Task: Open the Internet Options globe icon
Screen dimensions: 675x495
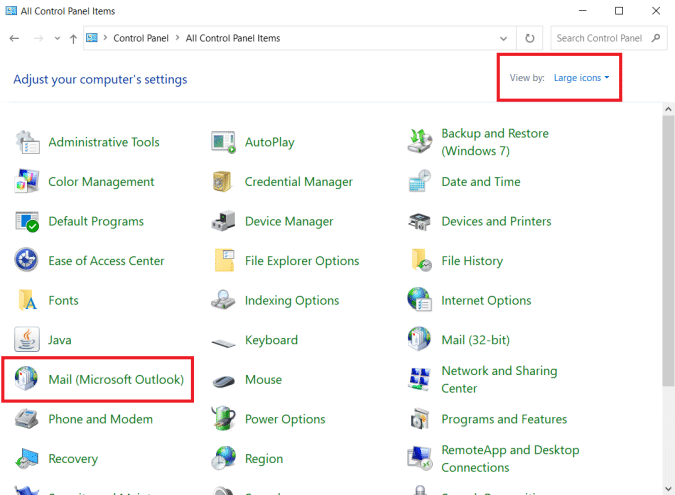Action: [420, 299]
